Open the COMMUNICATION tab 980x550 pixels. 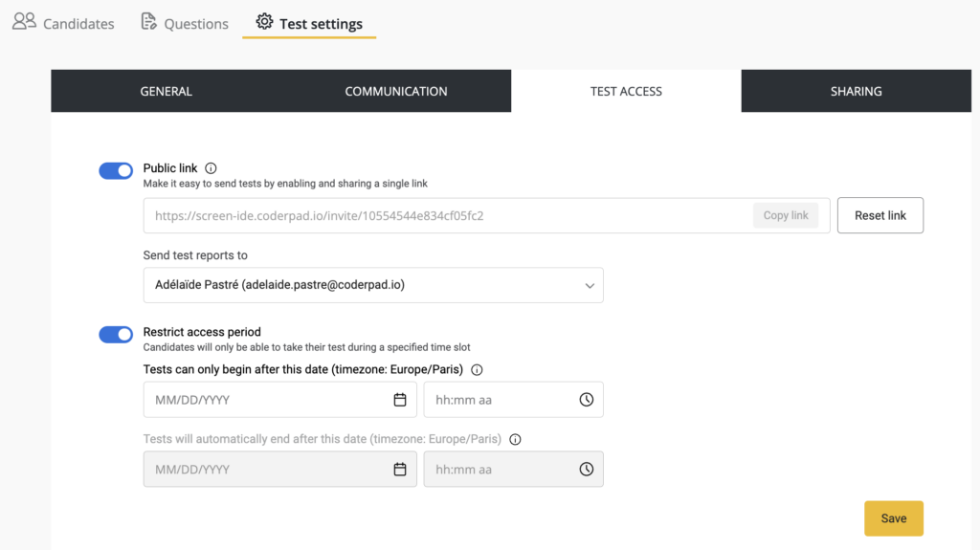396,92
